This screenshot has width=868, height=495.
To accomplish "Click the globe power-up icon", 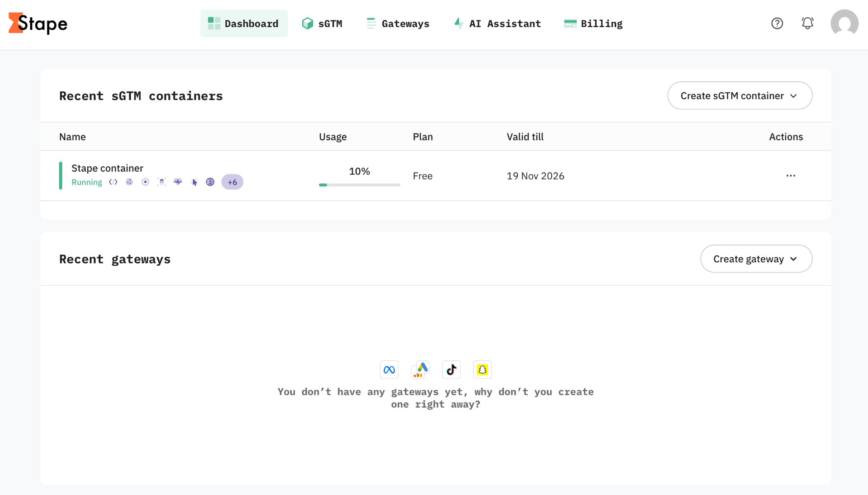I will [210, 182].
